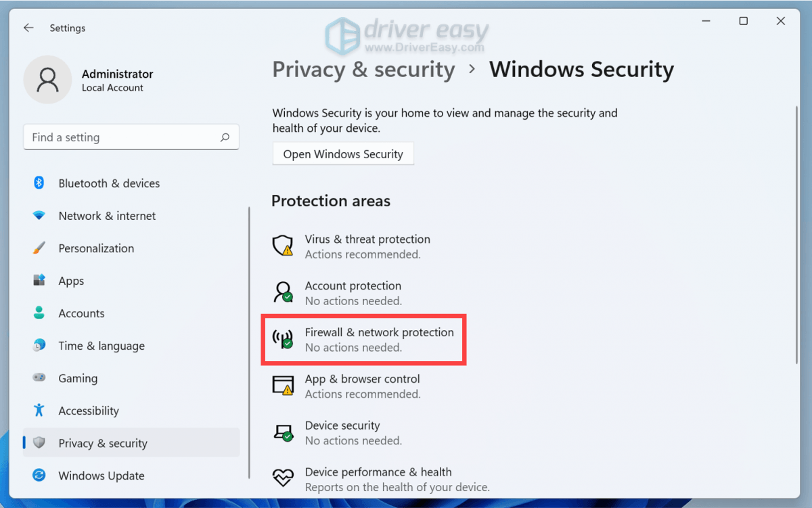The height and width of the screenshot is (508, 812).
Task: Open the Accounts settings section
Action: coord(82,313)
